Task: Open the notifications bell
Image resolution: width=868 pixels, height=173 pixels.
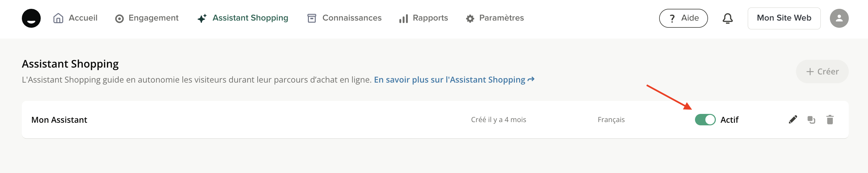Action: tap(728, 18)
